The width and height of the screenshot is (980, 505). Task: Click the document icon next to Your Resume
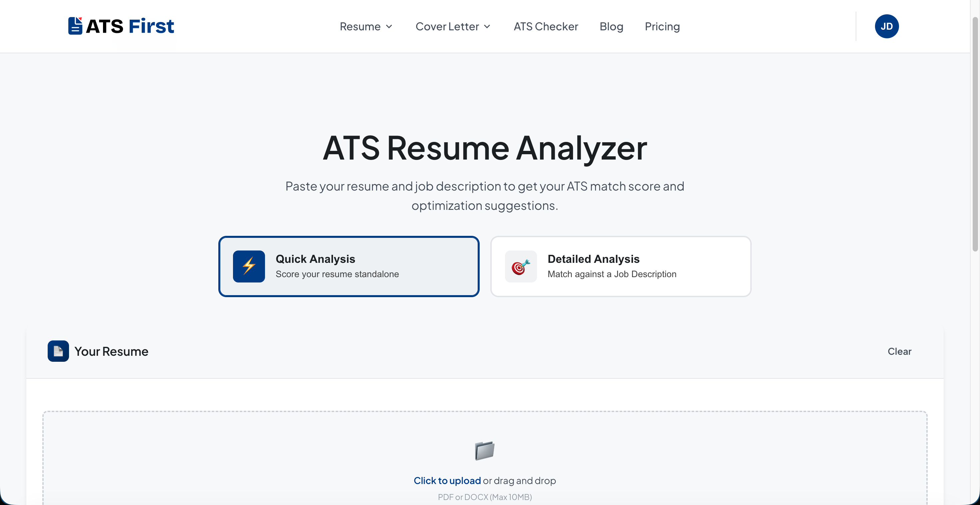[x=58, y=351]
